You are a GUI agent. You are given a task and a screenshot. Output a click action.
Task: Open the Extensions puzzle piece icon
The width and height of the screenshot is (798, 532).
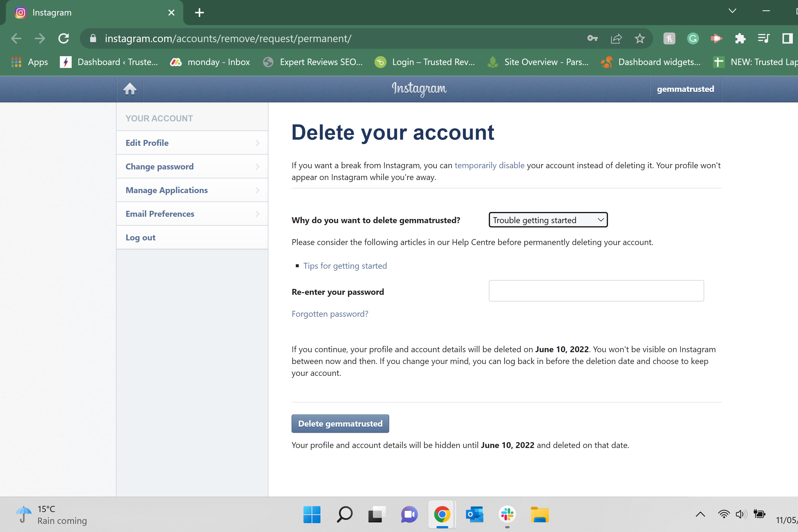tap(740, 38)
